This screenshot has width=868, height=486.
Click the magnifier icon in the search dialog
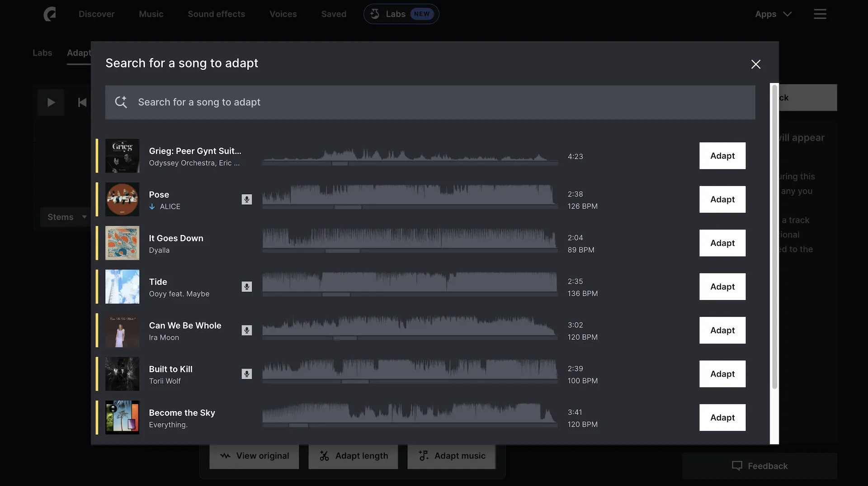[x=121, y=102]
